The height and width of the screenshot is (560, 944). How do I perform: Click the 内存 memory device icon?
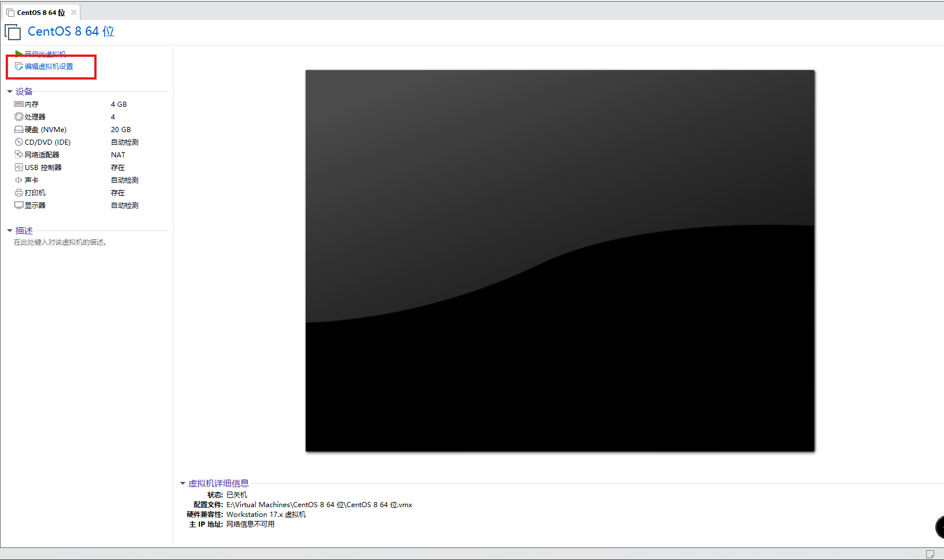point(19,105)
